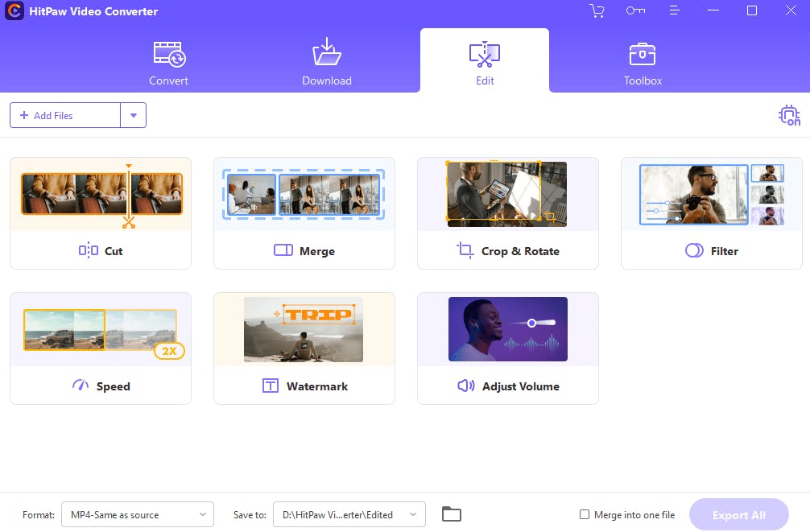Screen dimensions: 810x532
Task: Open the Toolbox tab
Action: [x=643, y=61]
